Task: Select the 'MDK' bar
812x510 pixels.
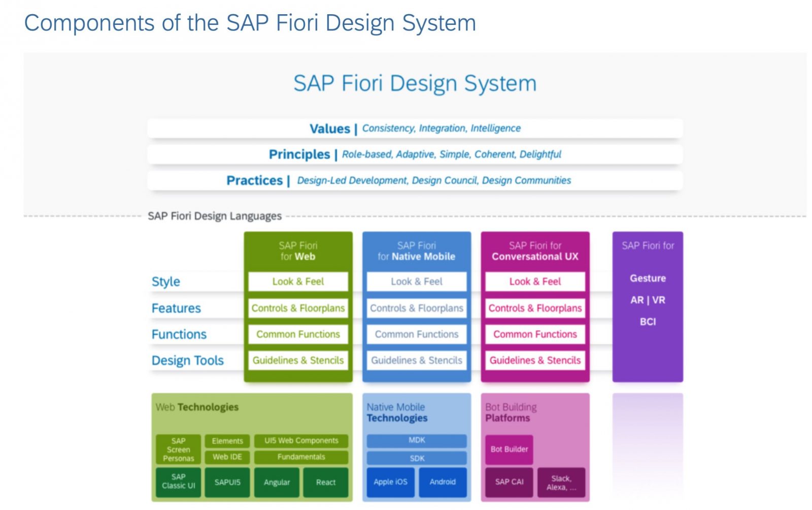Action: (x=417, y=440)
